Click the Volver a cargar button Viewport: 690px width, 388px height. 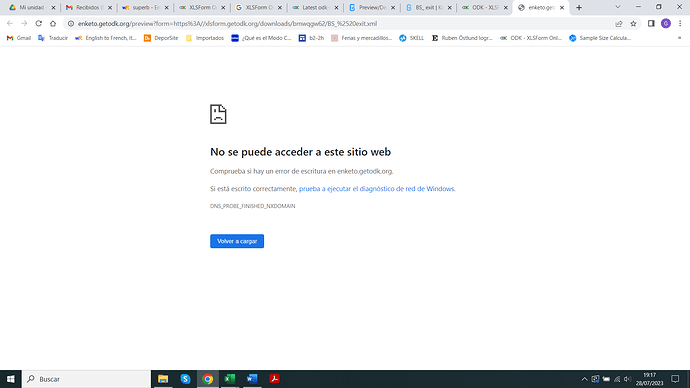click(x=237, y=241)
